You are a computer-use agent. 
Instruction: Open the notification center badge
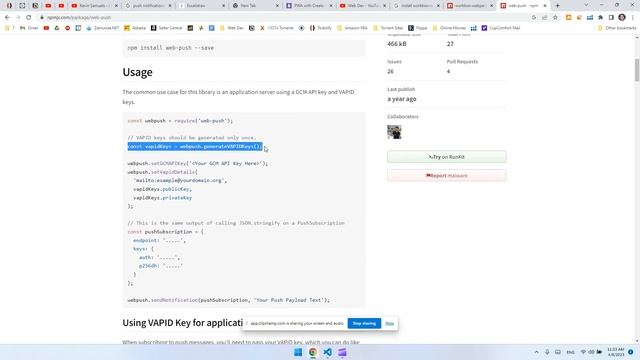(x=631, y=352)
